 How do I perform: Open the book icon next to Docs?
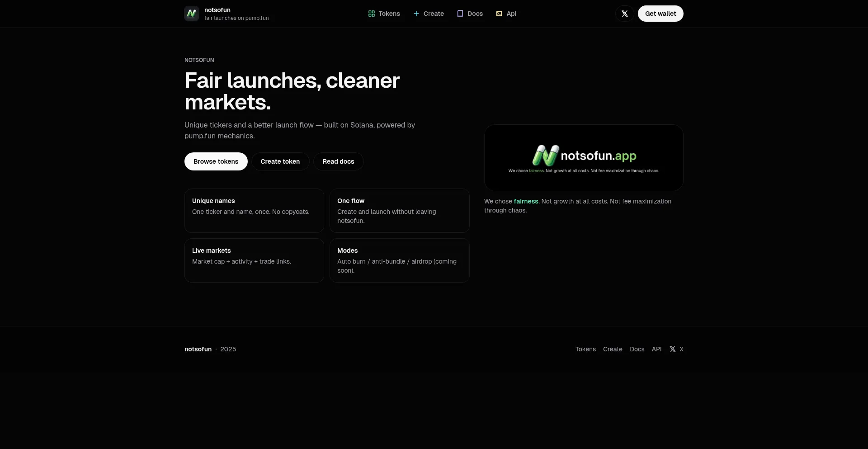click(460, 14)
